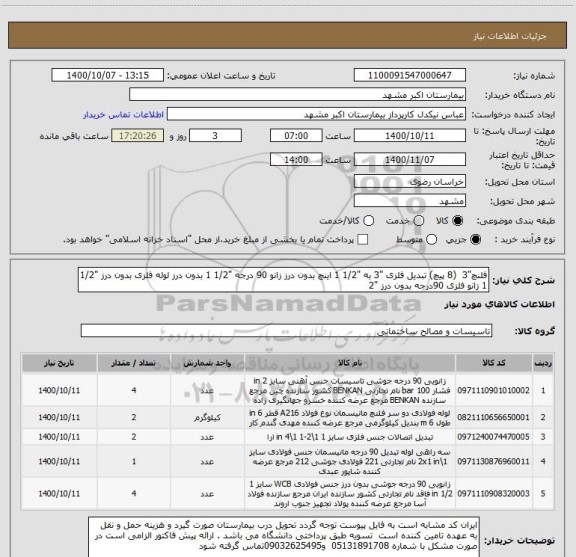Click the response deadline date 1400/10/11 field
This screenshot has width=576, height=557.
[410, 136]
